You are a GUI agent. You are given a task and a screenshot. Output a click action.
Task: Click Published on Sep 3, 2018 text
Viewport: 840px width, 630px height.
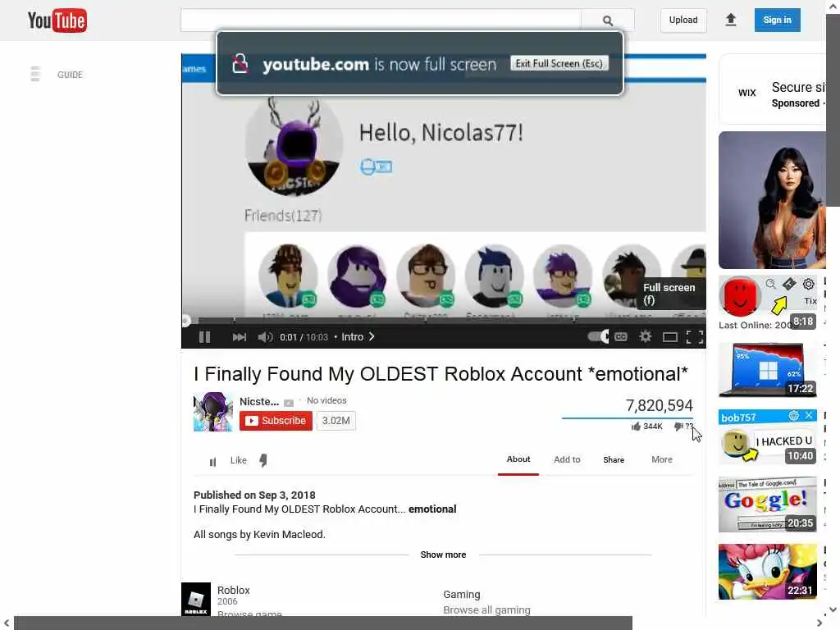coord(254,495)
